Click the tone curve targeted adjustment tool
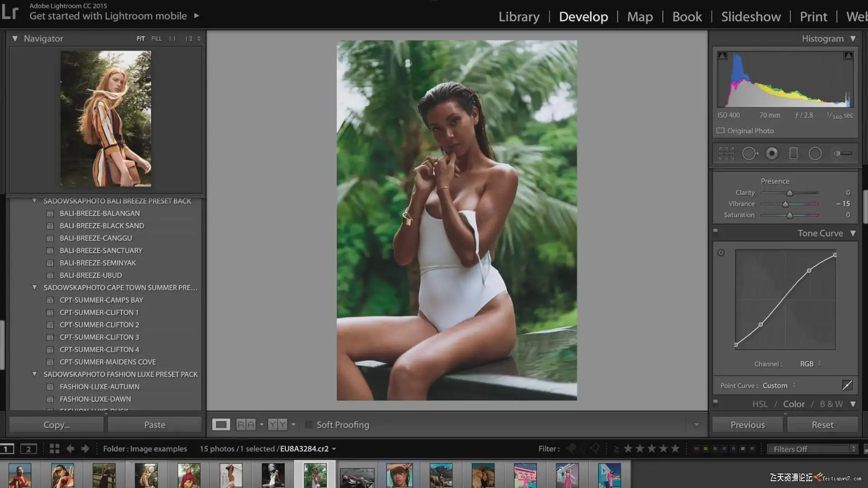The width and height of the screenshot is (868, 488). click(x=721, y=253)
